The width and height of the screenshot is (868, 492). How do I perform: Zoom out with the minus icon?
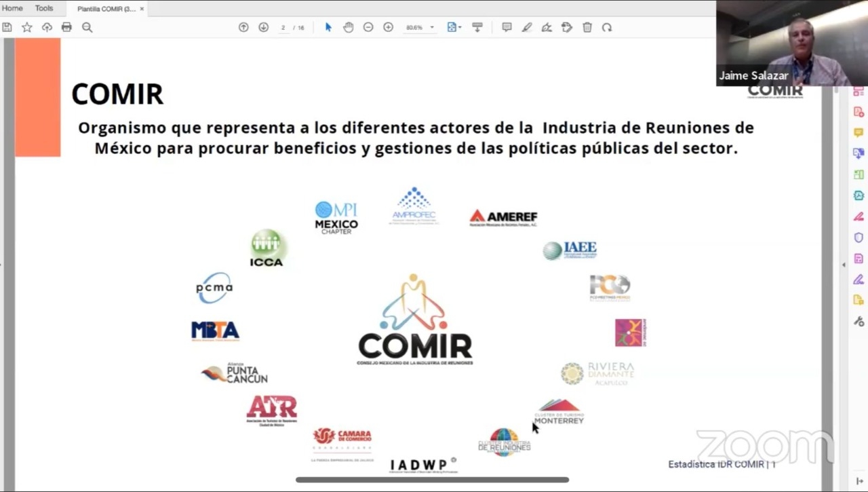[x=368, y=27]
